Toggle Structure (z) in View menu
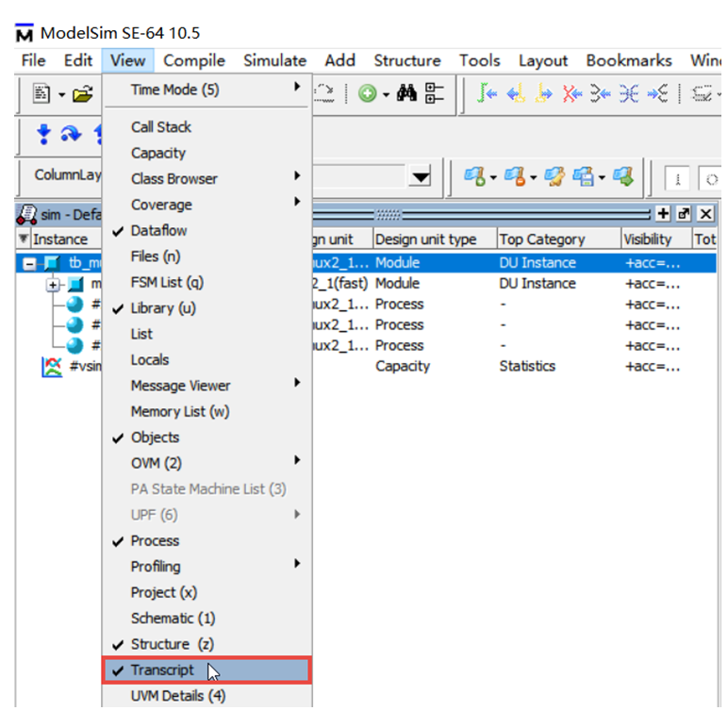Screen dimensions: 728x727 click(207, 644)
